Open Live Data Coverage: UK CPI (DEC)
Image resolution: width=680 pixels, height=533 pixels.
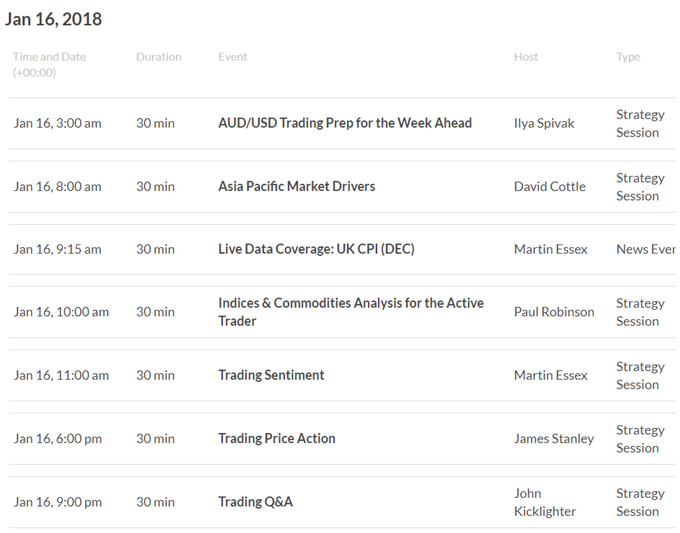(316, 249)
